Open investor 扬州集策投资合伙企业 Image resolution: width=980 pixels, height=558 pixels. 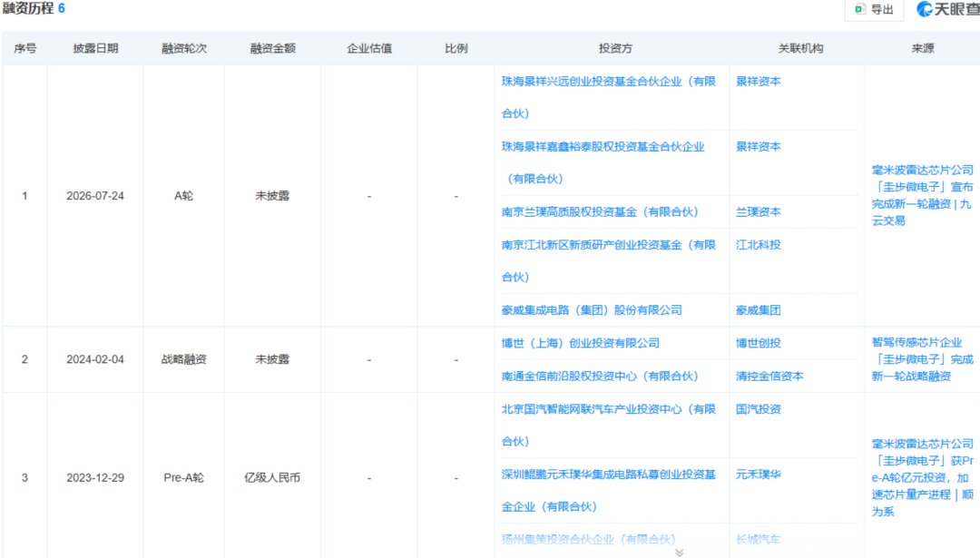click(x=588, y=539)
